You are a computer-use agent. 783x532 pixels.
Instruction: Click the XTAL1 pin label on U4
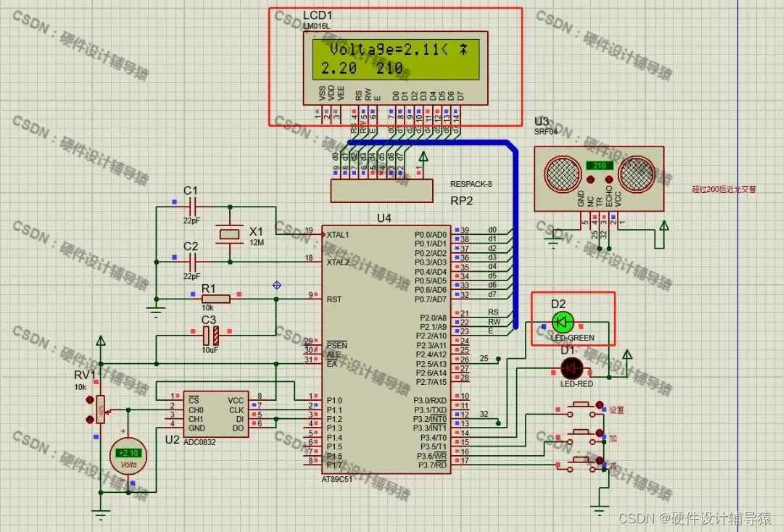(x=338, y=235)
